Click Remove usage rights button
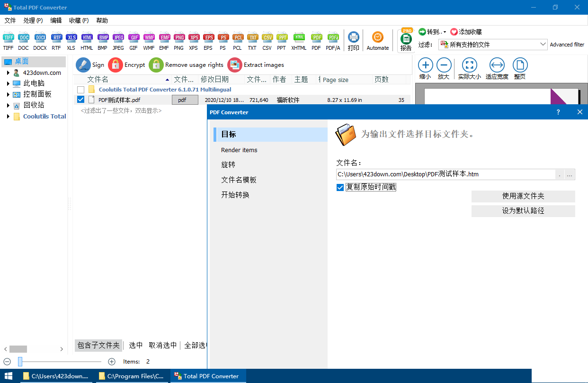Viewport: 588px width, 383px height. [186, 65]
